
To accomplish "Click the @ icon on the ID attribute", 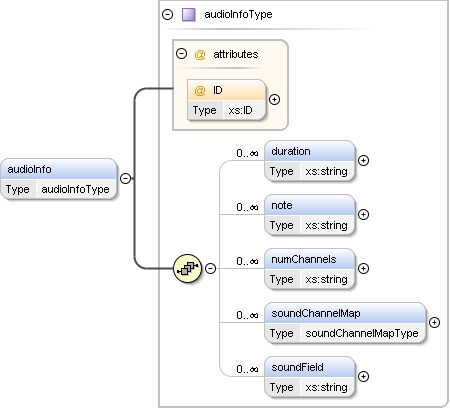I will (200, 90).
